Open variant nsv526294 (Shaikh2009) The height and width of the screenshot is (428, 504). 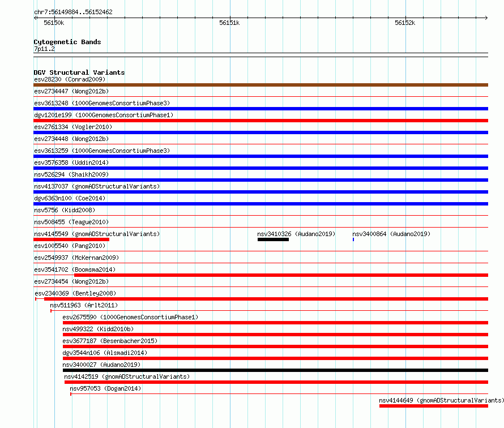pyautogui.click(x=71, y=174)
